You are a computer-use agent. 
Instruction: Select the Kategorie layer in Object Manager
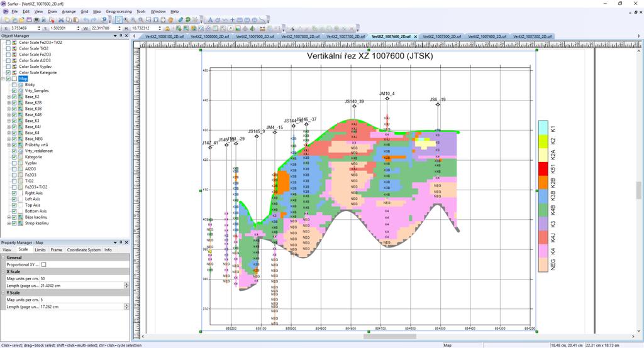(x=33, y=157)
